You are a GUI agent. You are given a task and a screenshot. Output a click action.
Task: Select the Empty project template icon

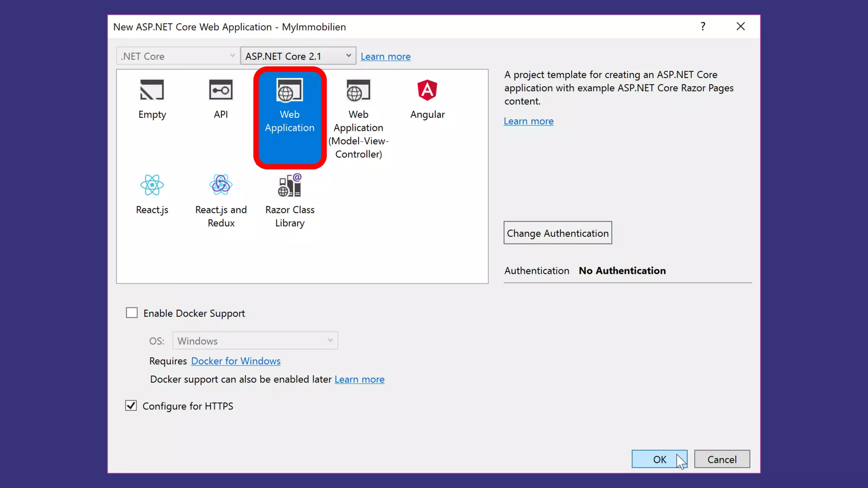tap(152, 90)
